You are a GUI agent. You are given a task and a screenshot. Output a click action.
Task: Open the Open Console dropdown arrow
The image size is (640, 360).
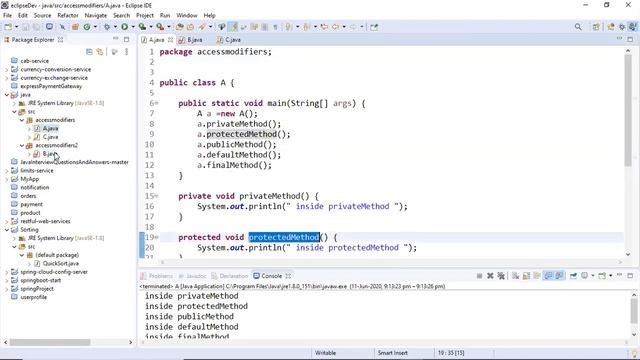611,276
